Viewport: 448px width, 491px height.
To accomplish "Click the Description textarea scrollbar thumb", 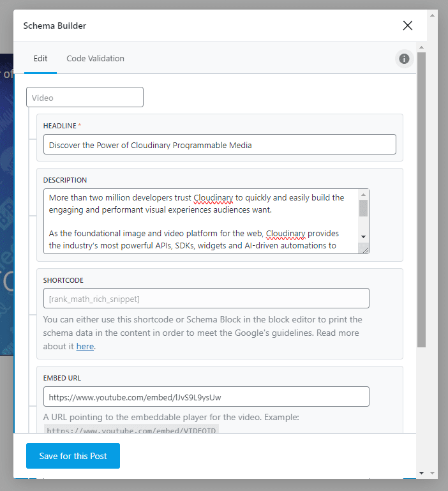I will pos(363,208).
